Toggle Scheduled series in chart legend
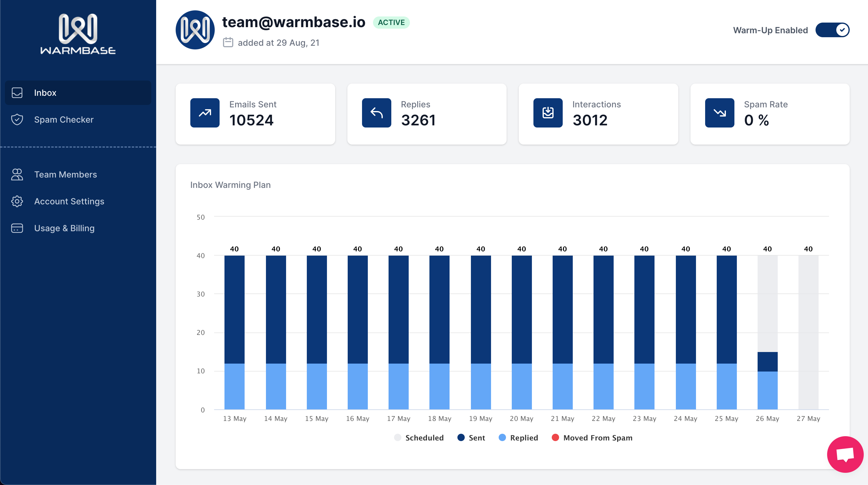Screen dimensions: 868x485 pos(418,437)
